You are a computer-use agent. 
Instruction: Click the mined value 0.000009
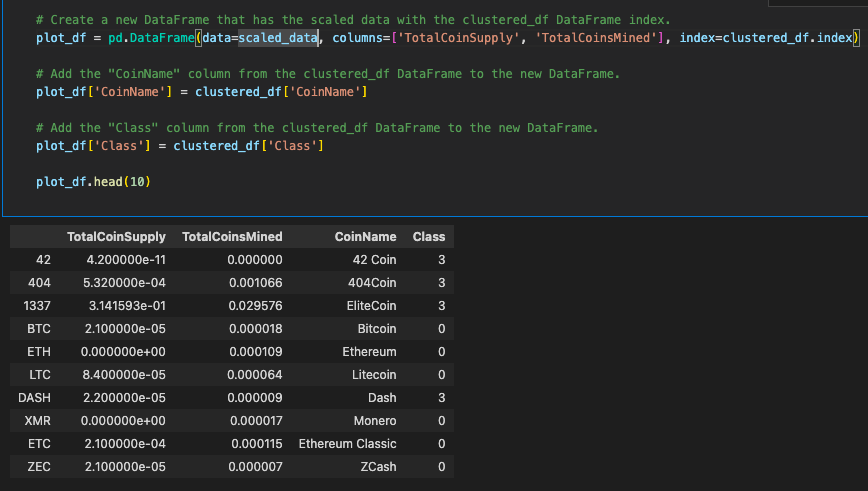coord(255,397)
